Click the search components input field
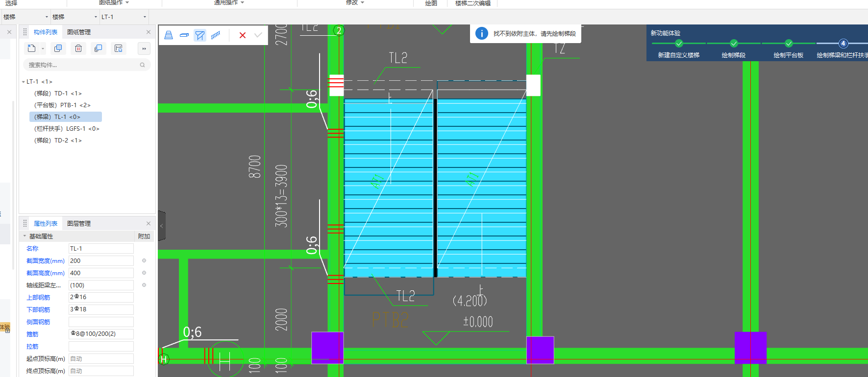 click(x=87, y=65)
